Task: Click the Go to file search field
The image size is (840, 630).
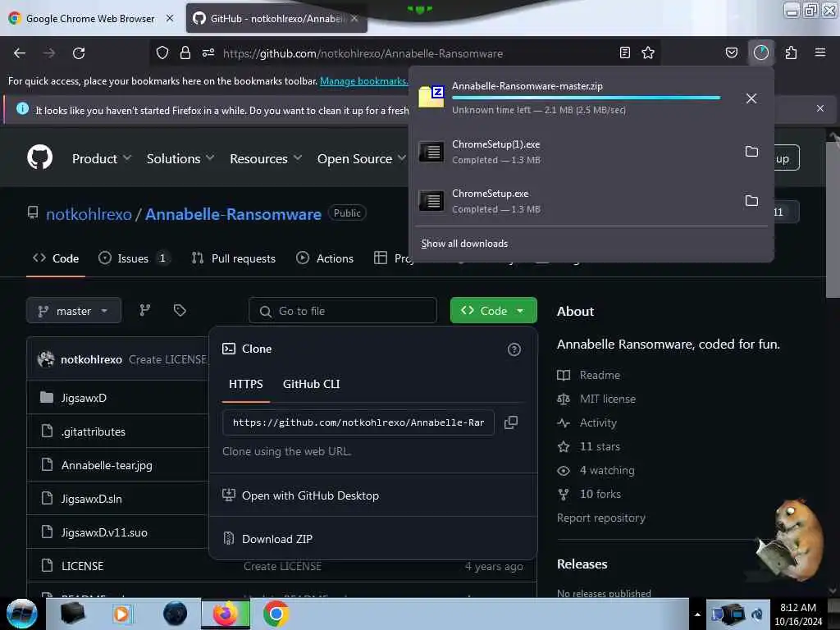Action: pyautogui.click(x=343, y=311)
